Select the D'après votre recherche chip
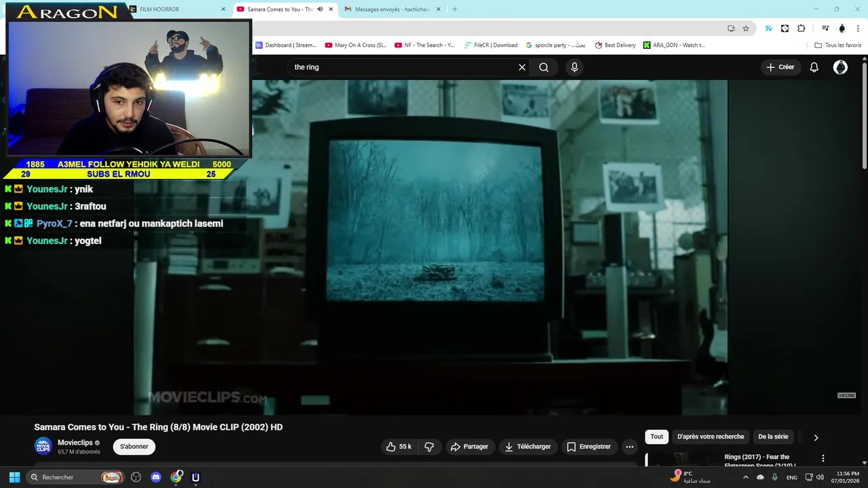Screen dimensions: 868x488 coord(711,436)
